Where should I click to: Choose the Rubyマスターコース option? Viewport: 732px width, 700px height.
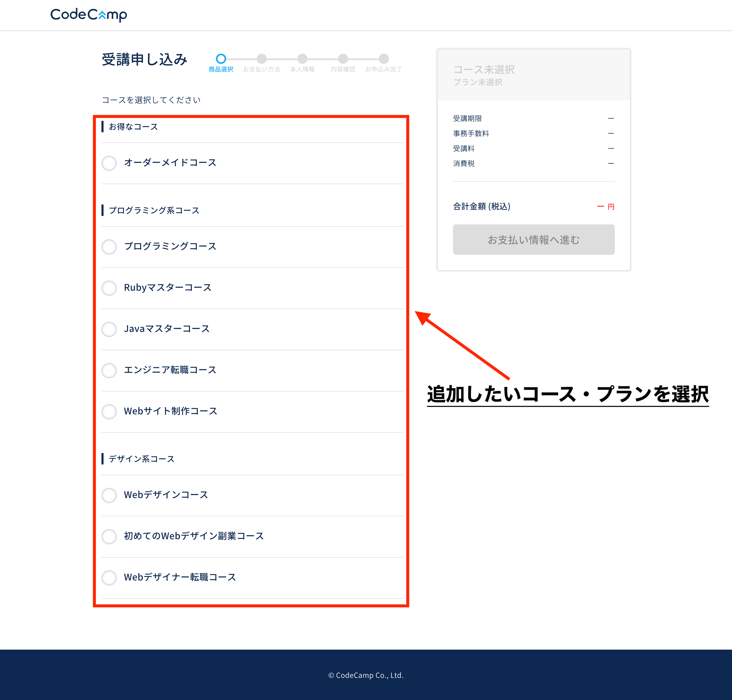[109, 288]
